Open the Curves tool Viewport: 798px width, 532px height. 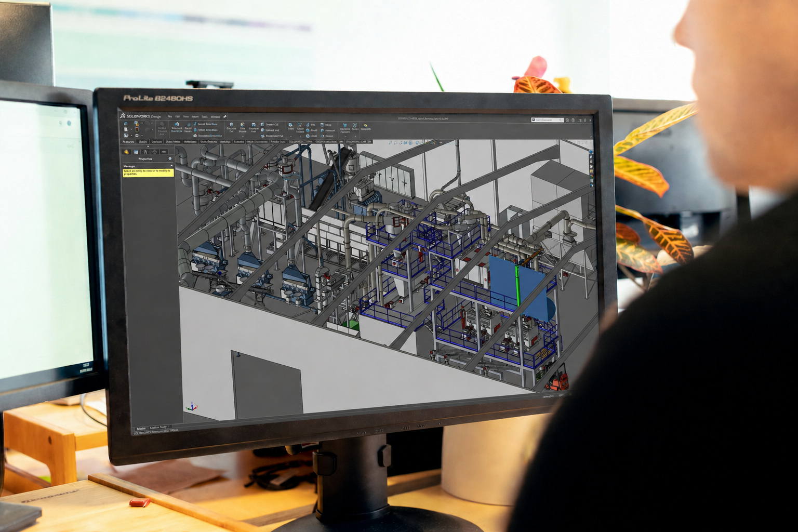pyautogui.click(x=355, y=127)
